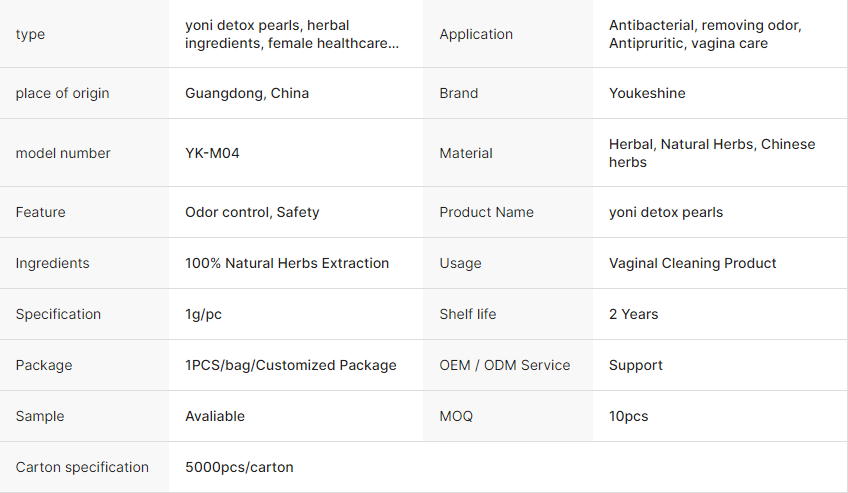Click the 'Youkeshine' brand value
Image resolution: width=848 pixels, height=493 pixels.
point(647,93)
